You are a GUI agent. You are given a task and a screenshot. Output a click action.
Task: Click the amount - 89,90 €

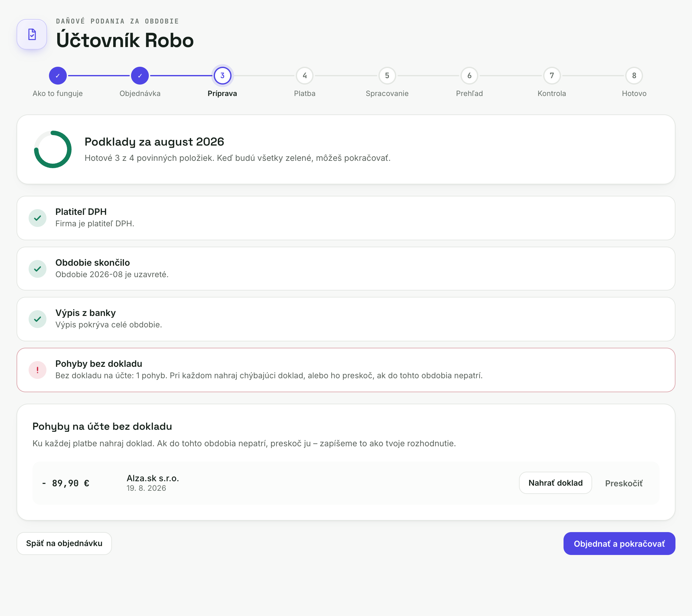coord(66,483)
